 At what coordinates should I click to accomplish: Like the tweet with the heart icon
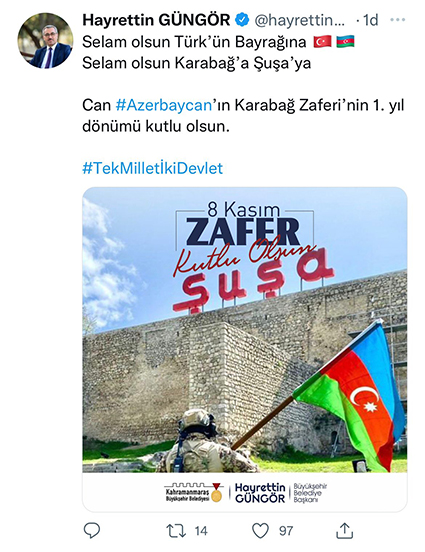pyautogui.click(x=261, y=531)
